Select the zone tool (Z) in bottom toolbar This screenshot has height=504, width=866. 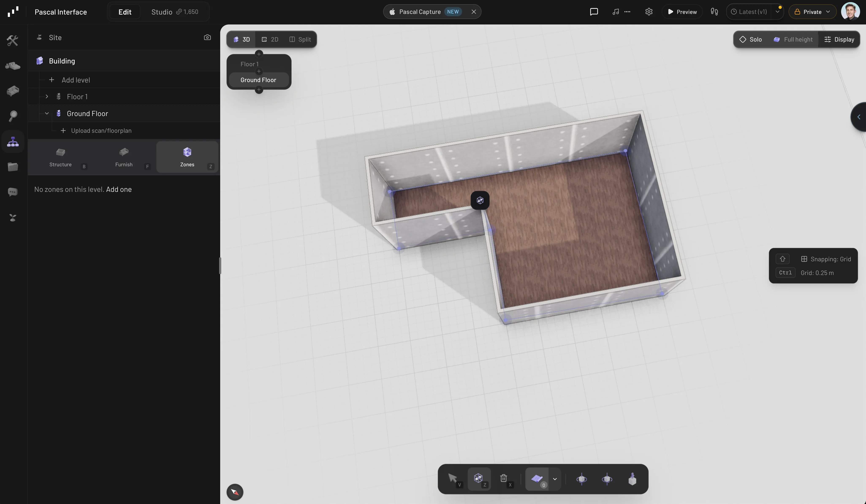479,479
